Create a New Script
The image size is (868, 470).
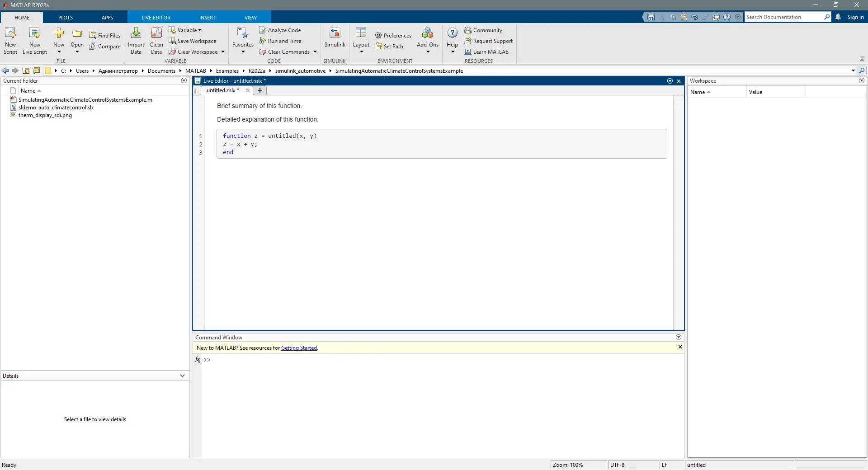[x=10, y=41]
